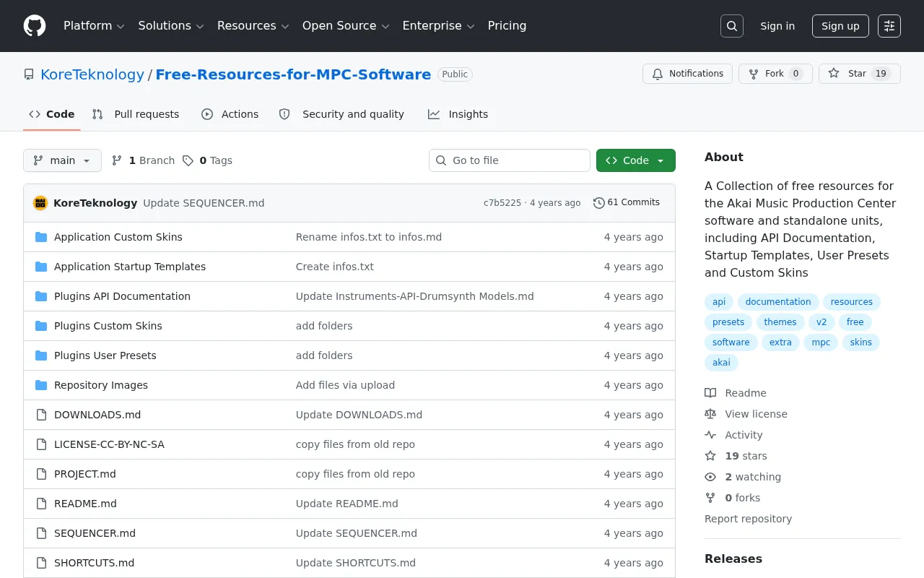Click the Repository Images folder icon
Image resolution: width=924 pixels, height=578 pixels.
[x=41, y=385]
